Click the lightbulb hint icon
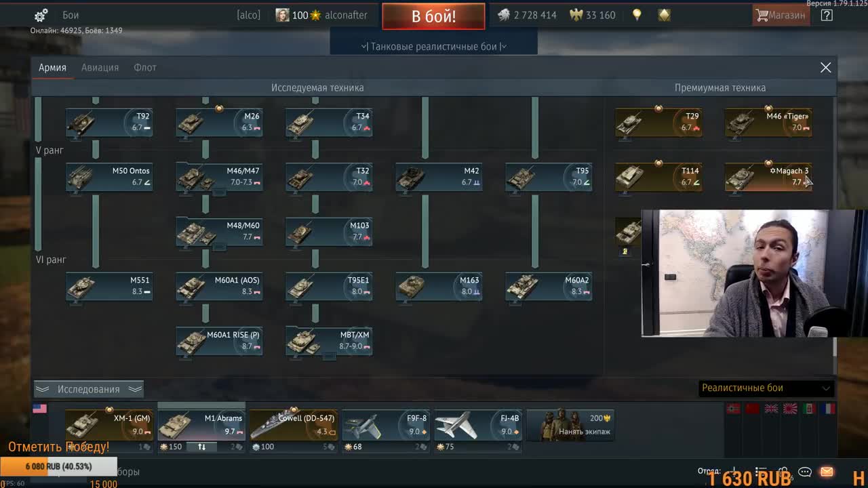The image size is (868, 488). pyautogui.click(x=637, y=15)
